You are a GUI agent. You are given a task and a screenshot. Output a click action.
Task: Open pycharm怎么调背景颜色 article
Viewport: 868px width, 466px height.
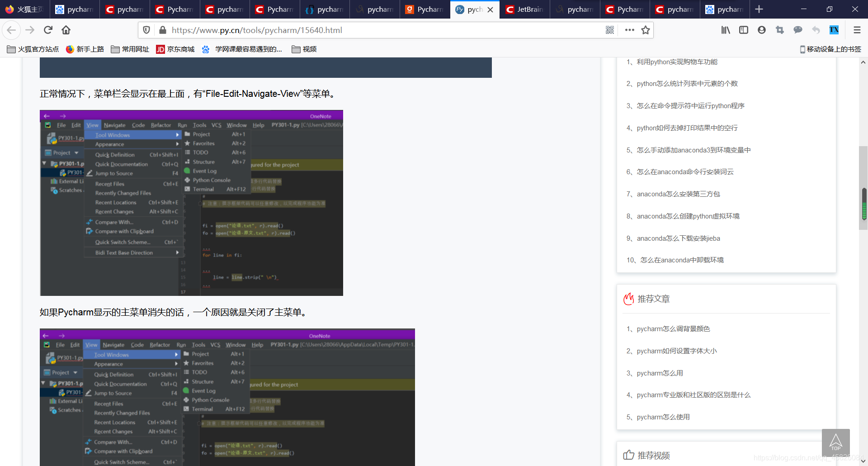[x=673, y=329]
